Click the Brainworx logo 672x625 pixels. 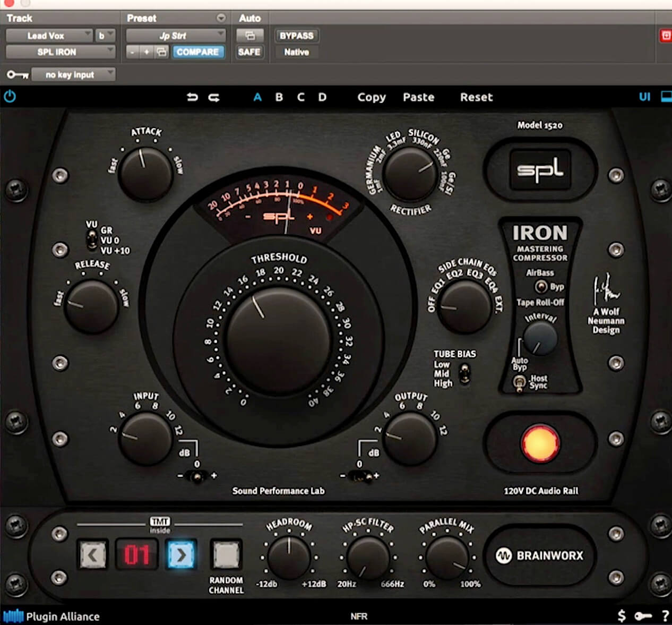point(540,555)
